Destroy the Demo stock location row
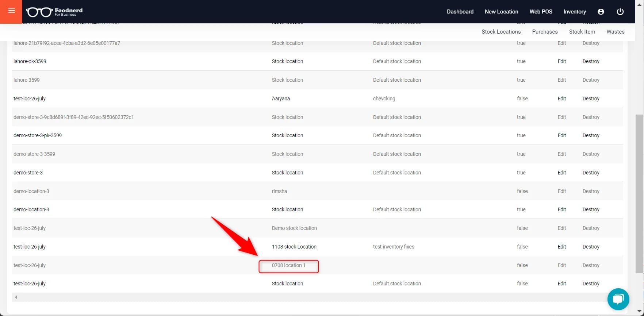644x316 pixels. click(591, 228)
